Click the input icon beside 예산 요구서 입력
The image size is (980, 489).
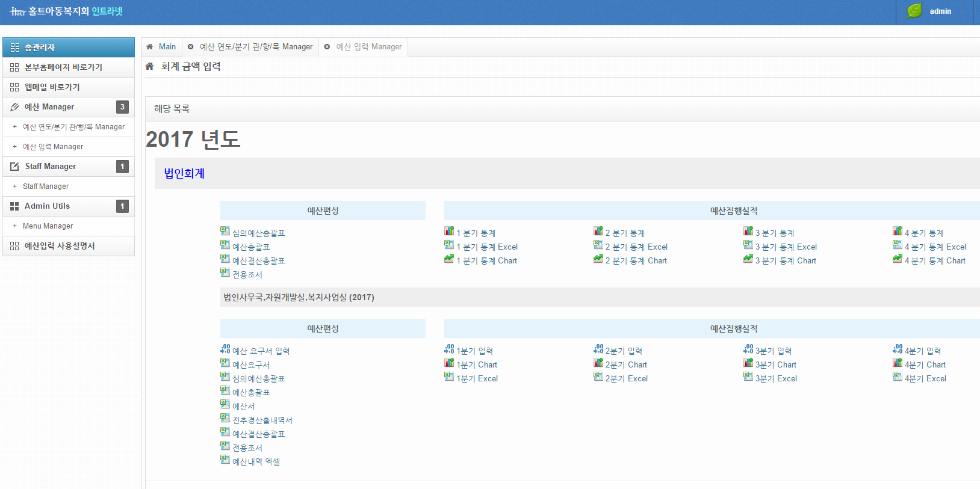225,349
